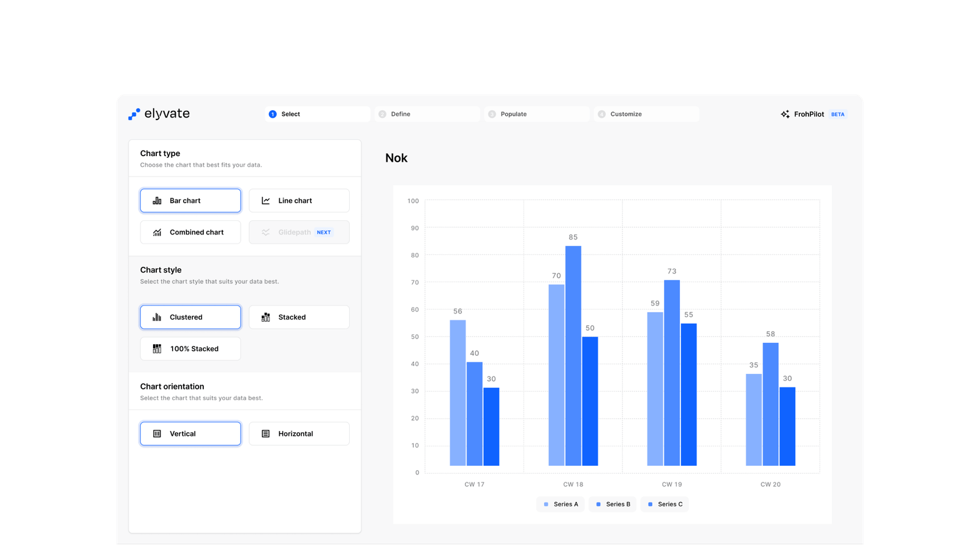
Task: Switch orientation to Horizontal
Action: [x=299, y=433]
